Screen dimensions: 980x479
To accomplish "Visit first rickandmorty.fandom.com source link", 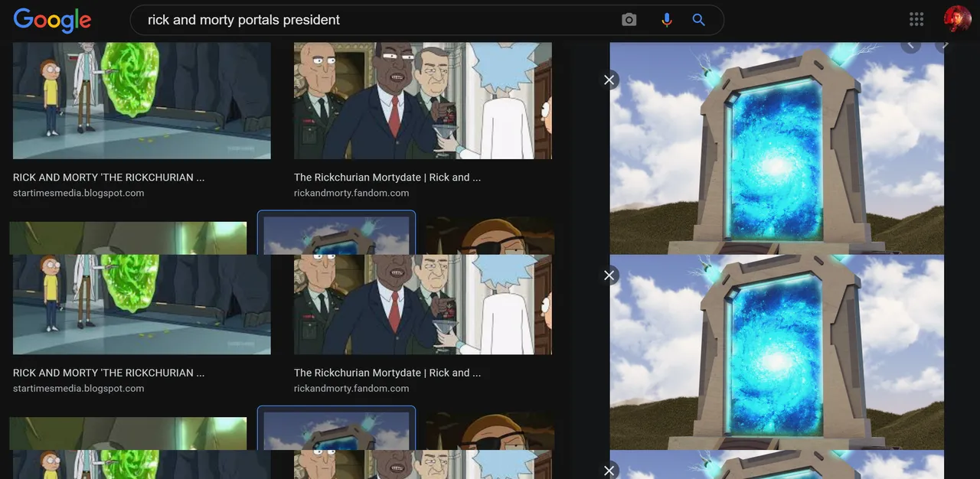I will (351, 193).
